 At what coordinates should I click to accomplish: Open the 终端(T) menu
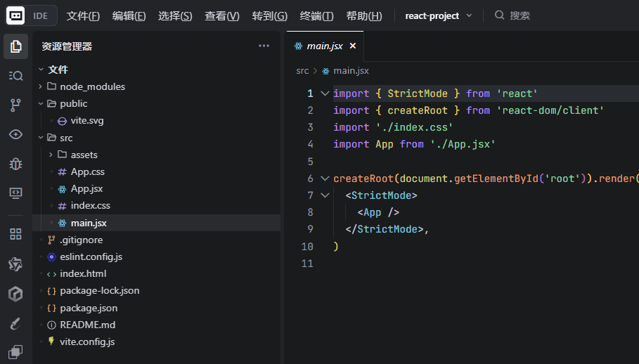tap(316, 16)
